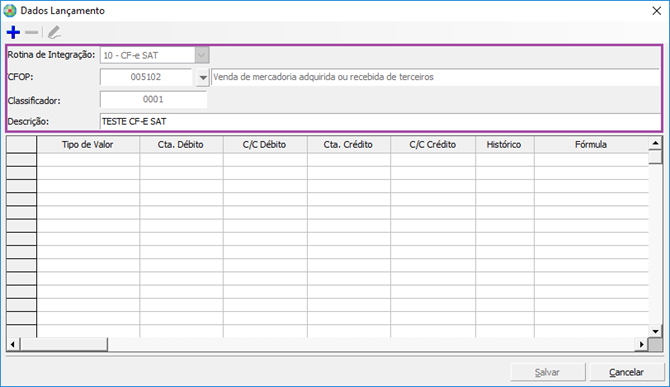This screenshot has height=387, width=670.
Task: Click the blue plus add-entry icon
Action: (x=14, y=32)
